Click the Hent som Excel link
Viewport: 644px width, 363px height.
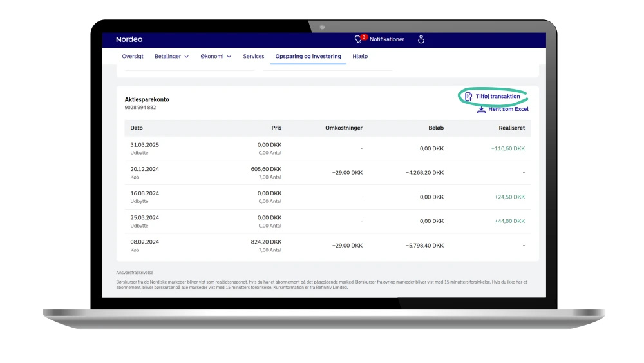(x=508, y=110)
